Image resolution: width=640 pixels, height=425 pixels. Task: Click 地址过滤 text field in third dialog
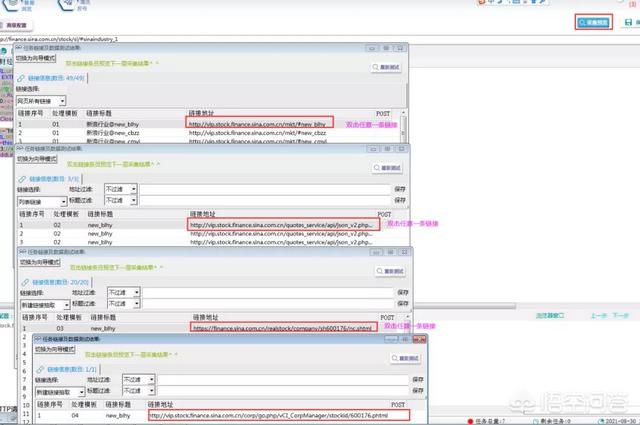pos(269,292)
